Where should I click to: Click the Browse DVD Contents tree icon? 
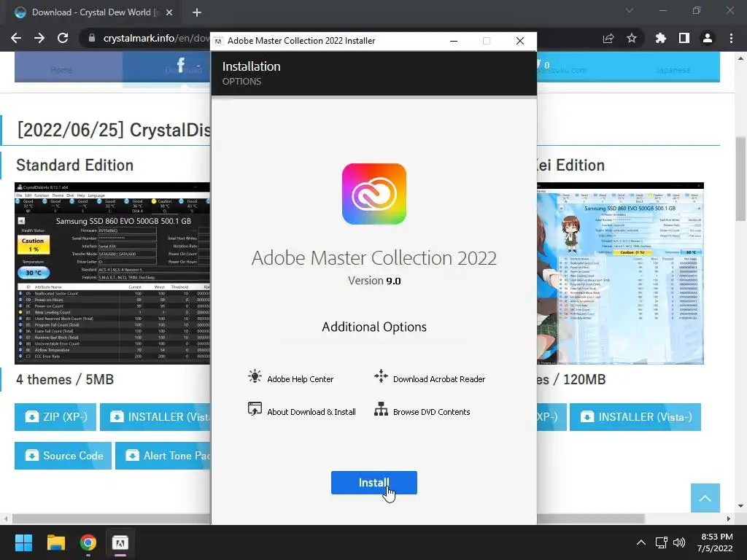381,409
